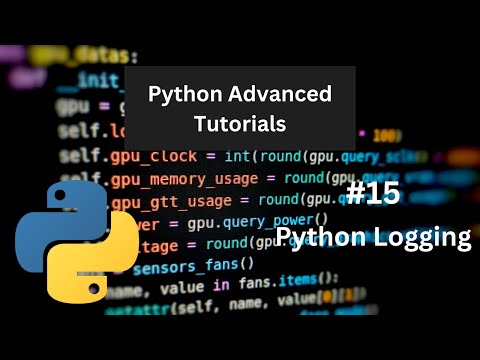The width and height of the screenshot is (480, 360).
Task: Click the "sensors_fans()" code text
Action: coord(193,266)
